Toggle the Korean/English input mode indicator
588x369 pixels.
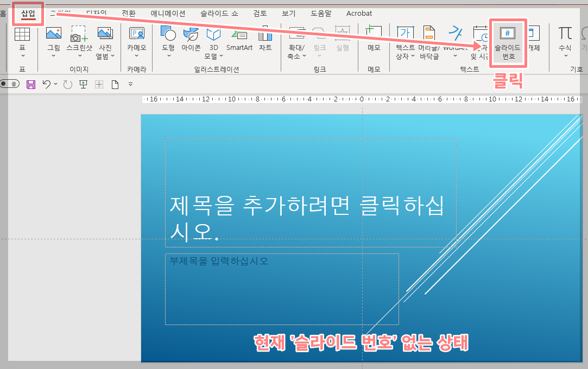click(x=10, y=84)
